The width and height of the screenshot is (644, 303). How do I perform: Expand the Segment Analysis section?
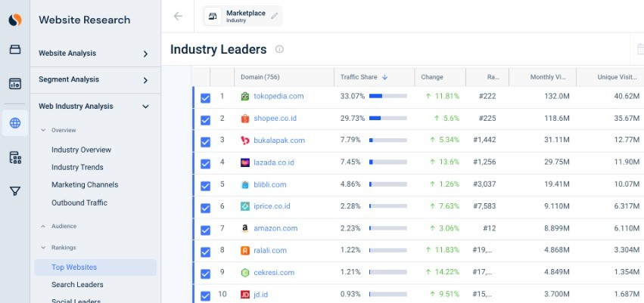pyautogui.click(x=145, y=80)
